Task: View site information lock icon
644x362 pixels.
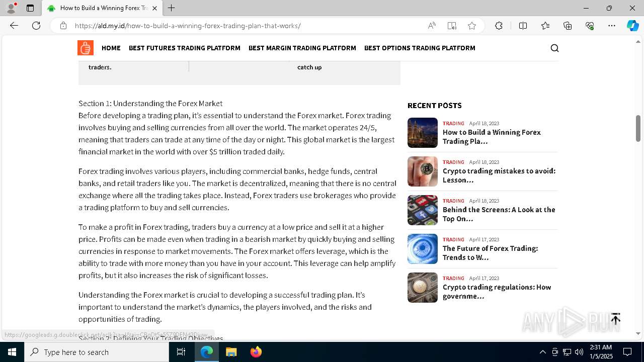Action: click(63, 26)
